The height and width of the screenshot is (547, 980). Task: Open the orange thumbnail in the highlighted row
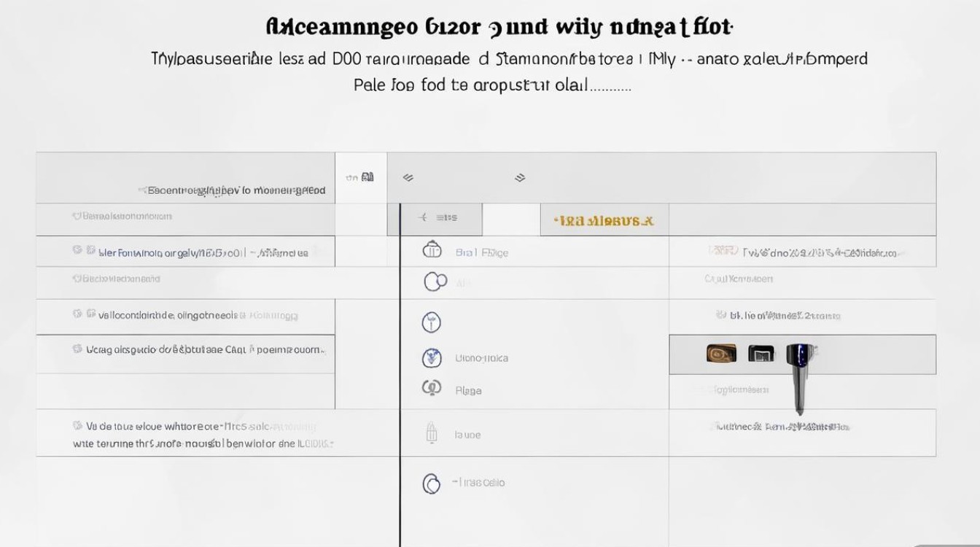(720, 354)
